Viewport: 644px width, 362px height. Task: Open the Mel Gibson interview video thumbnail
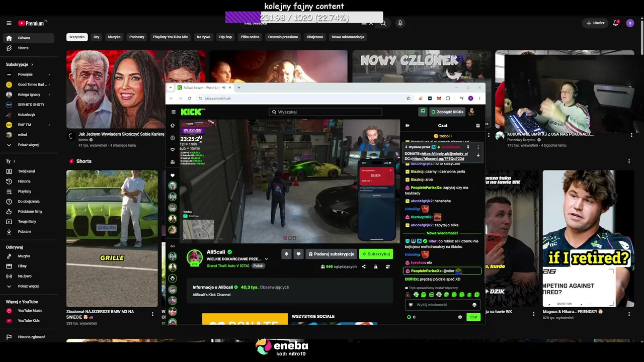pos(136,89)
